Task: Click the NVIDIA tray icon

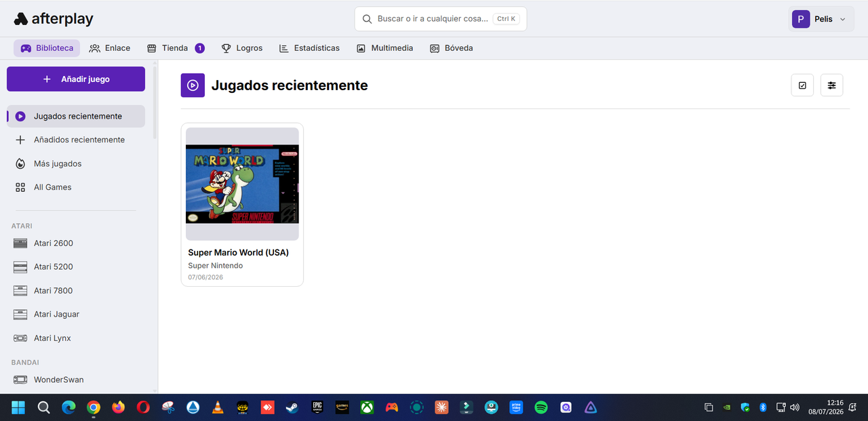Action: [727, 407]
